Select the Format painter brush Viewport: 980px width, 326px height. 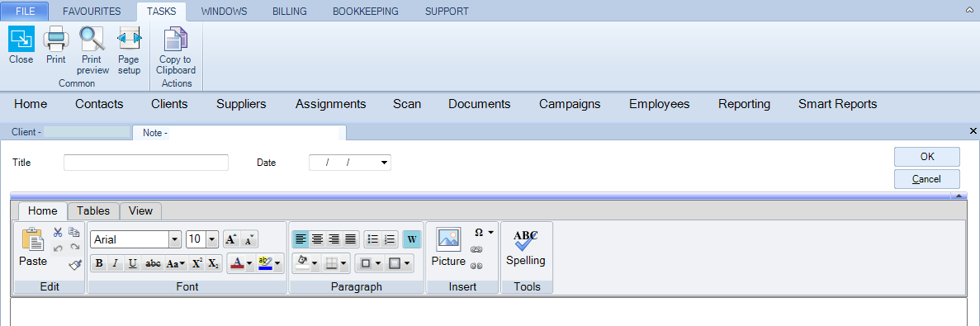point(74,264)
